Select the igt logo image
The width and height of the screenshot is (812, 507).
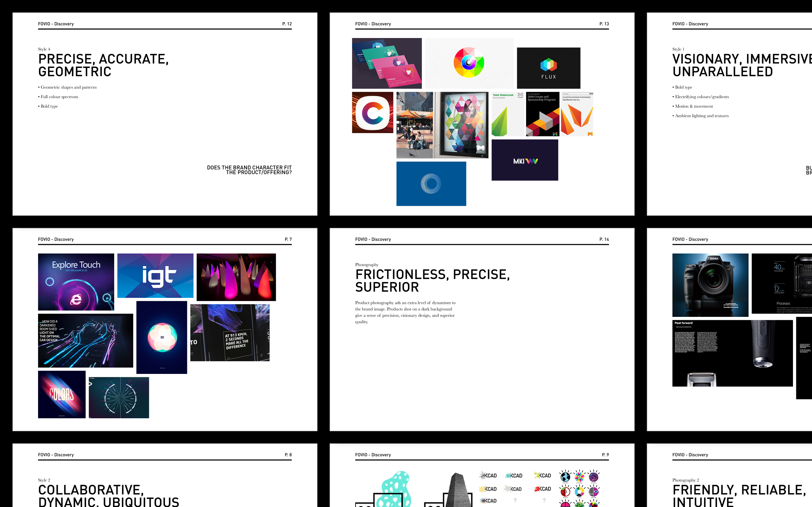click(x=155, y=276)
